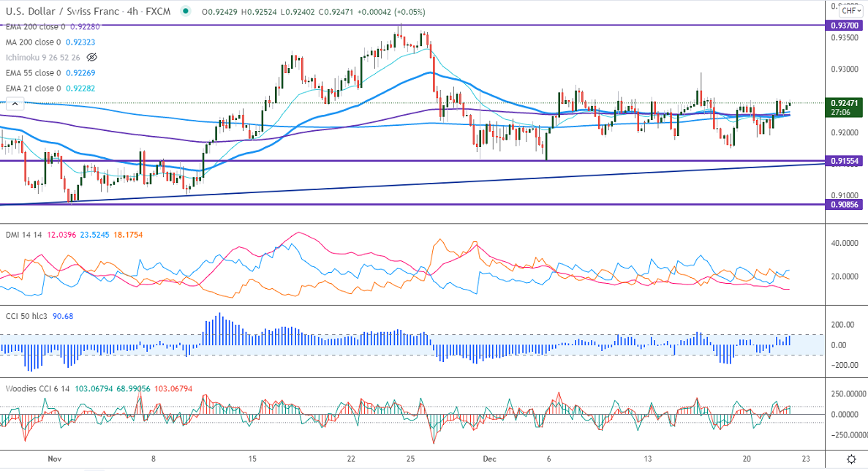Click the 15 date label on time axis

[252, 459]
